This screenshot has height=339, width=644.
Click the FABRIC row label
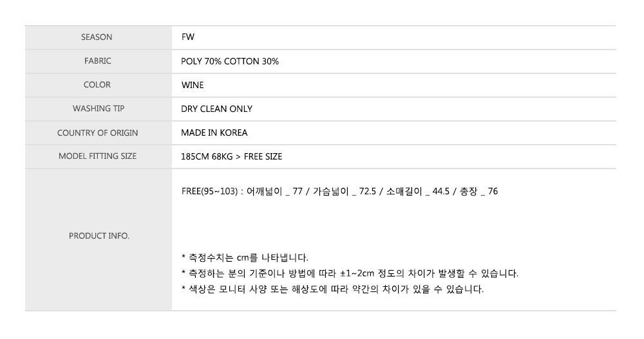tap(97, 61)
